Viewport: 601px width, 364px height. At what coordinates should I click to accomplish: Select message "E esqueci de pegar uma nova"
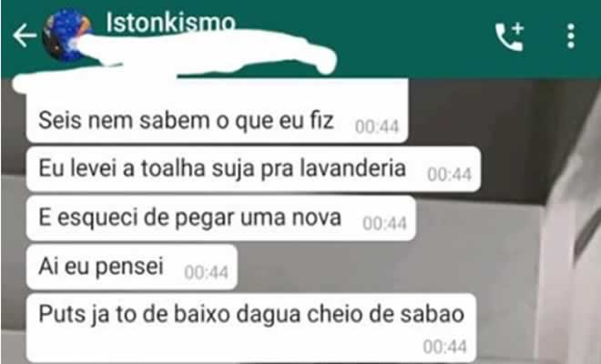coord(220,217)
